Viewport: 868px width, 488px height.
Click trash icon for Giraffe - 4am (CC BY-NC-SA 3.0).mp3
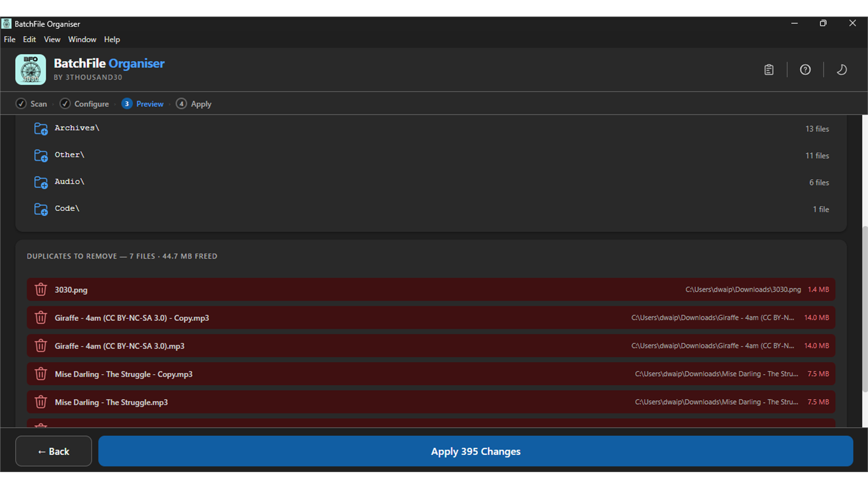point(41,346)
